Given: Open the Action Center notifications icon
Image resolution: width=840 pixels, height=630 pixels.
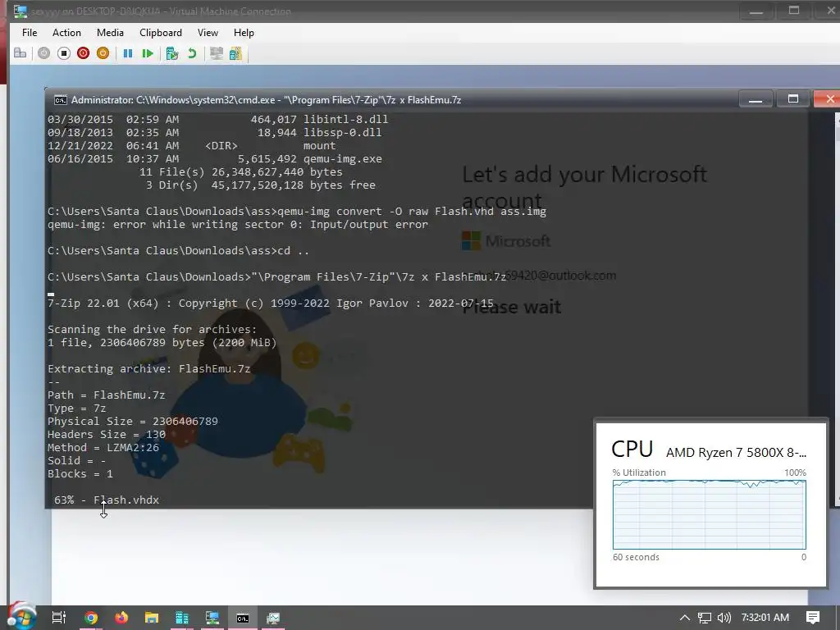Looking at the screenshot, I should (813, 618).
